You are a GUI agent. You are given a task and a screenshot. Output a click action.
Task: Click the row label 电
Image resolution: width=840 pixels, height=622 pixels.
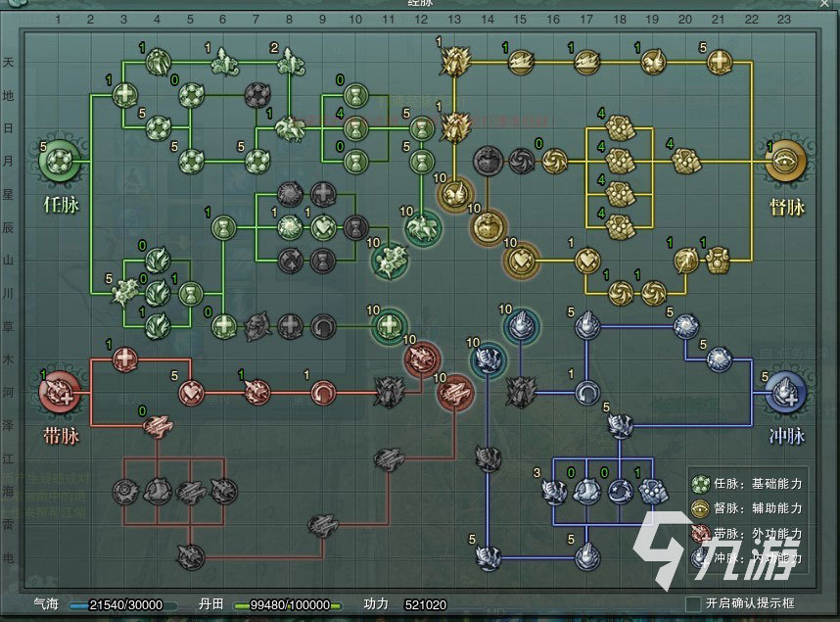8,557
